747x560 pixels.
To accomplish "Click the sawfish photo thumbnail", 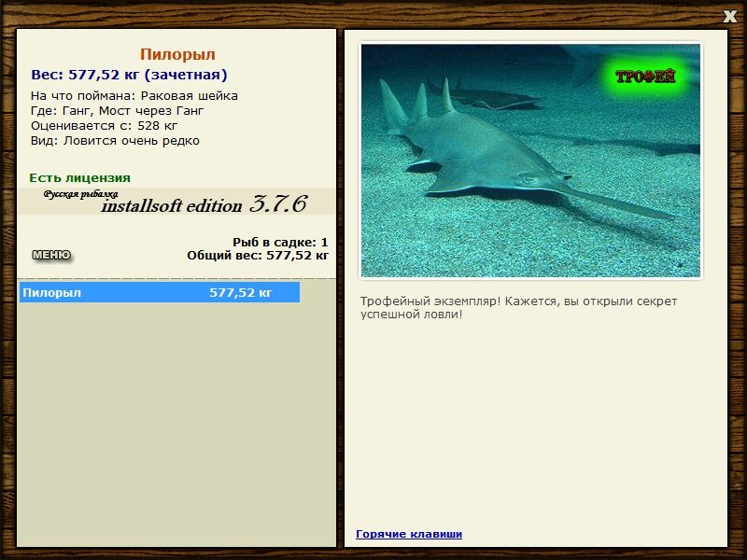I will [530, 161].
